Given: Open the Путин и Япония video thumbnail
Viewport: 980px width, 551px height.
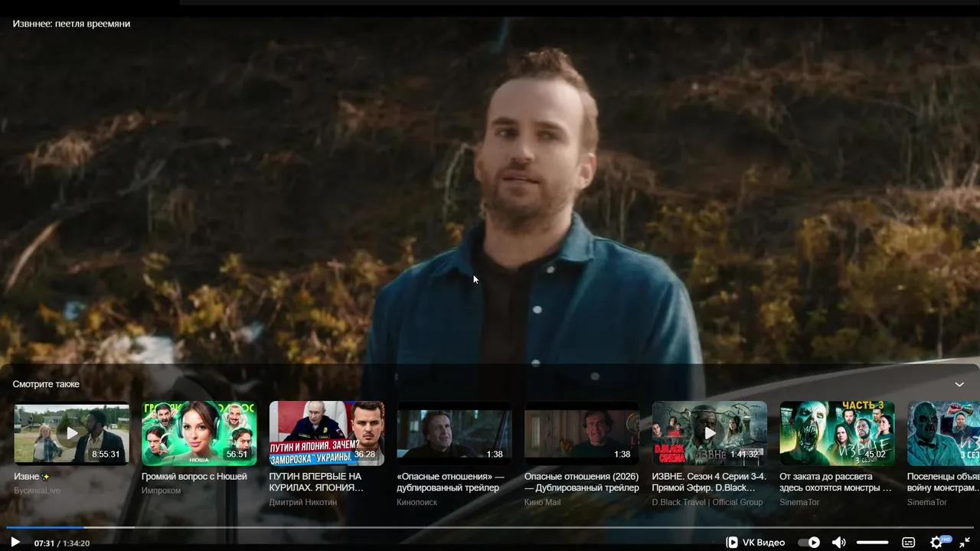Looking at the screenshot, I should (x=327, y=434).
